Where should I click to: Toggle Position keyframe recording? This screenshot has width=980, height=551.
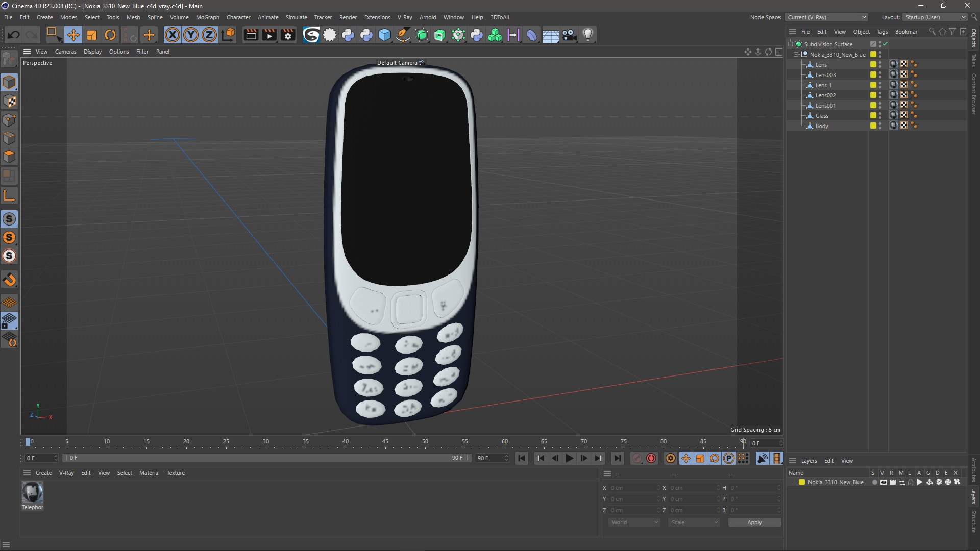tap(686, 458)
